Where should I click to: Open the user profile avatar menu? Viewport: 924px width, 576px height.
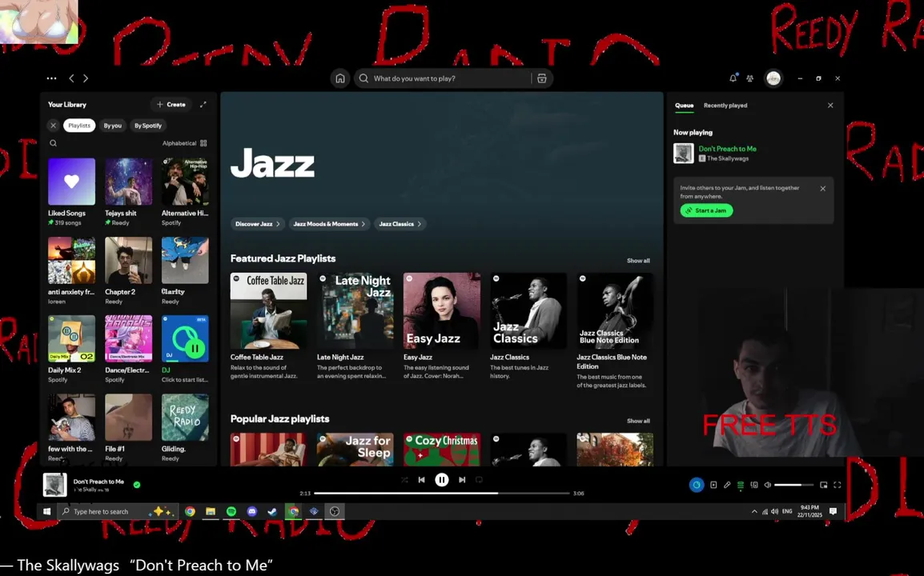pos(773,78)
